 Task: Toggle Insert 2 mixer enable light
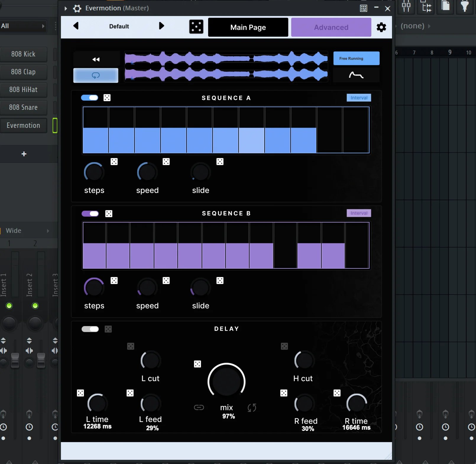point(35,306)
